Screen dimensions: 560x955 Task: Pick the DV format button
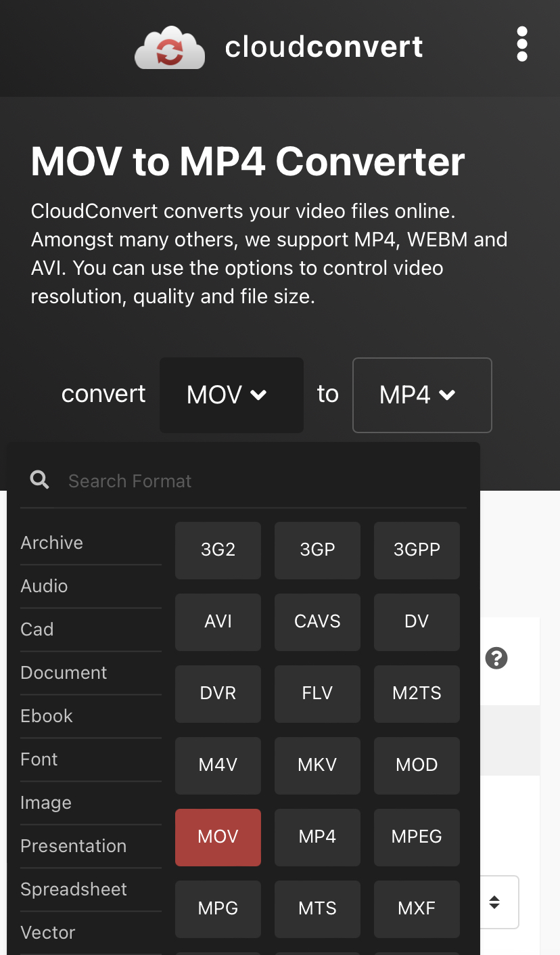[x=417, y=622]
